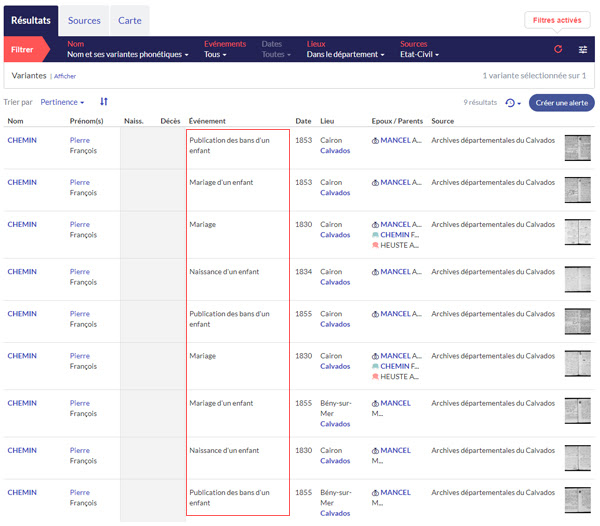Click the reset filters refresh icon
This screenshot has width=600, height=526.
click(x=558, y=49)
